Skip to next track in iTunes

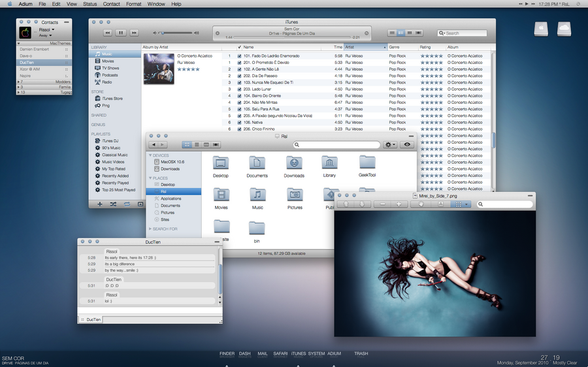pyautogui.click(x=134, y=33)
